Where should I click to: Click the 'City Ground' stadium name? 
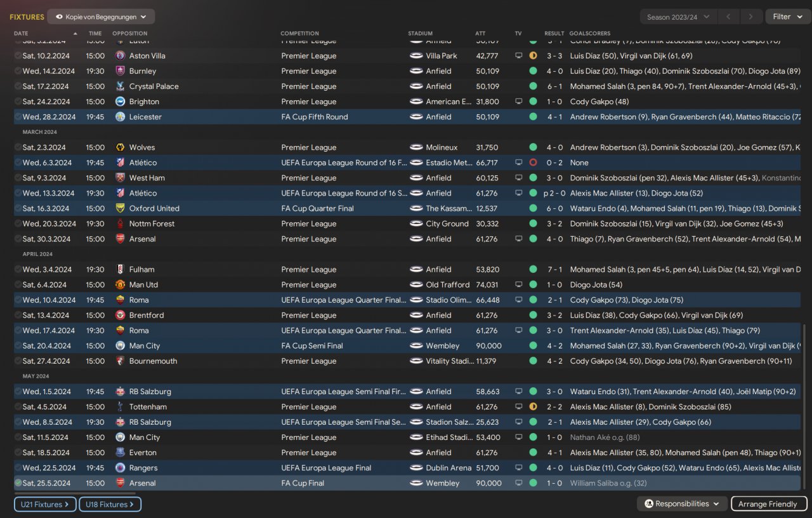pos(447,223)
